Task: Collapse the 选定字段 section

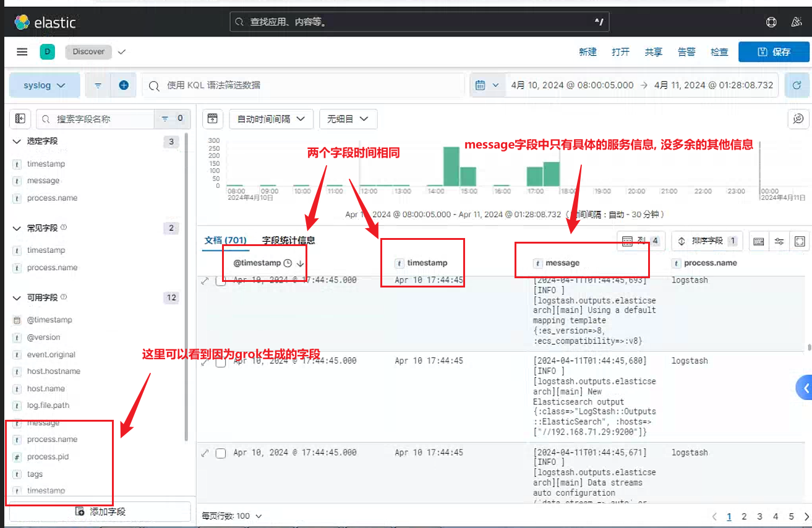Action: (17, 142)
